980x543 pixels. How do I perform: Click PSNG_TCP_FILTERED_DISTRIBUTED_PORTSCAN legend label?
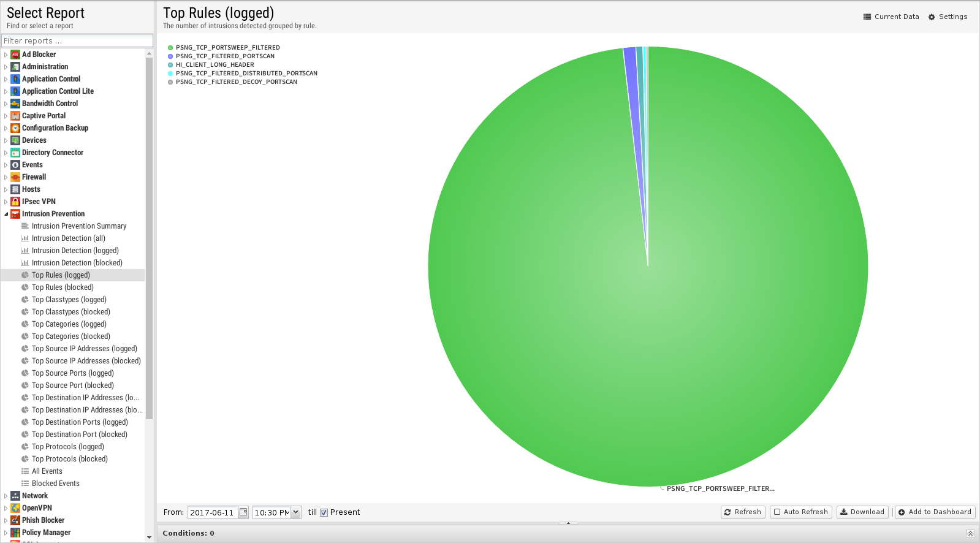click(x=246, y=73)
